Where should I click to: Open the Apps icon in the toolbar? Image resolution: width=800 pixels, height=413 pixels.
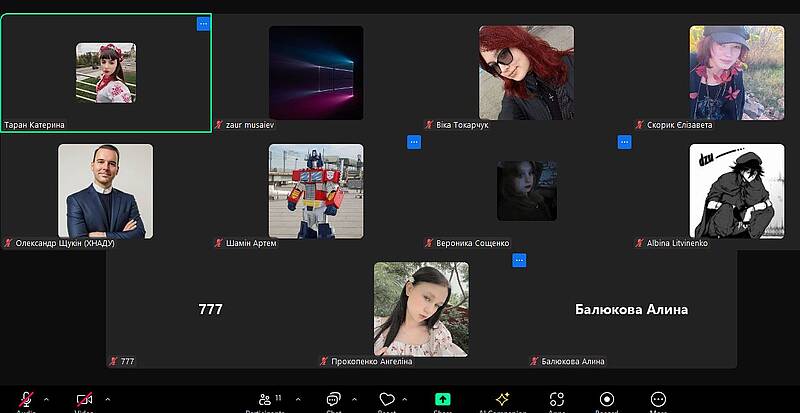557,399
